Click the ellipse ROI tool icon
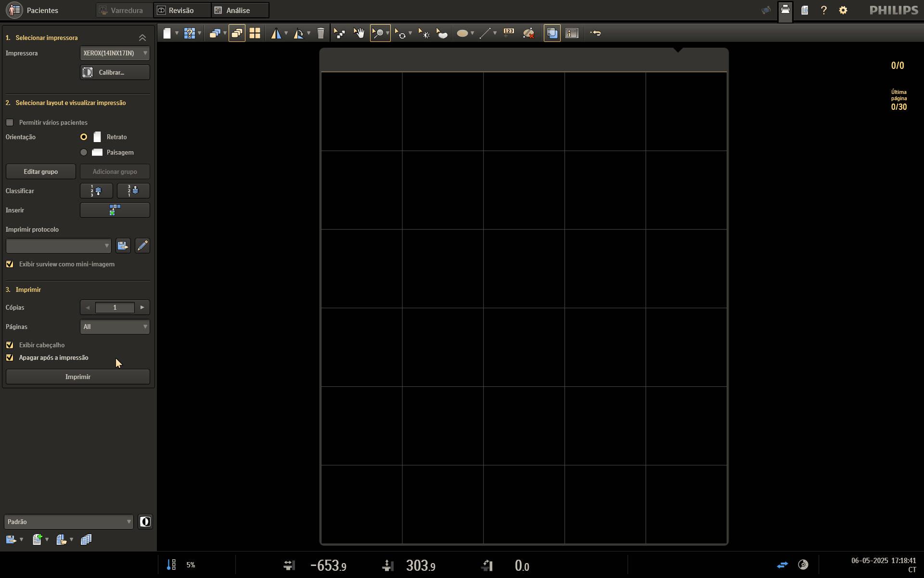Screen dimensions: 924x578 (462, 33)
